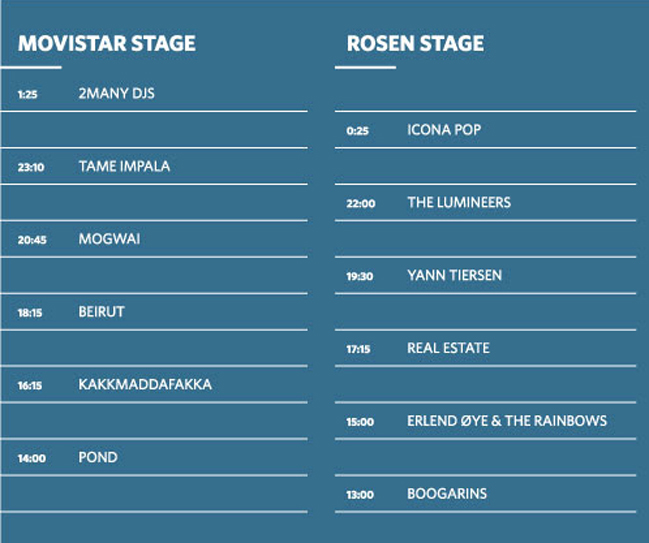The width and height of the screenshot is (649, 543).
Task: Click the 14:00 time slot
Action: (x=32, y=458)
